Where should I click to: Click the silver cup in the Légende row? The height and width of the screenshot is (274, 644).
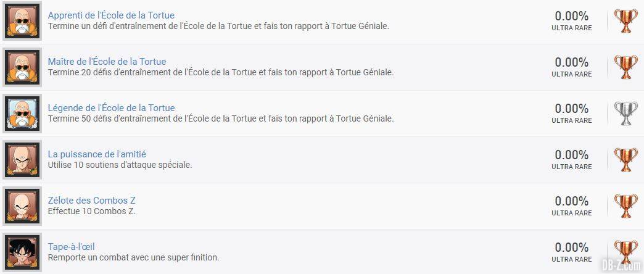tap(626, 114)
